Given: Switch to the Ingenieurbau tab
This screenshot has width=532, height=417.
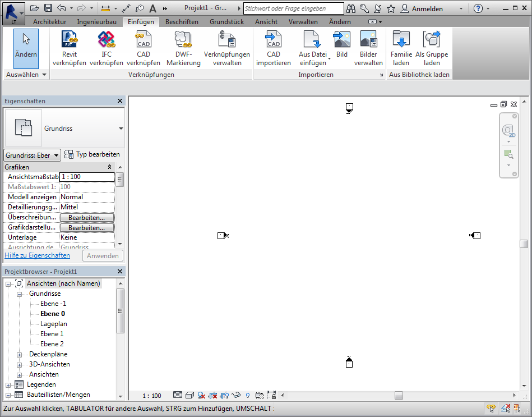Looking at the screenshot, I should tap(96, 22).
